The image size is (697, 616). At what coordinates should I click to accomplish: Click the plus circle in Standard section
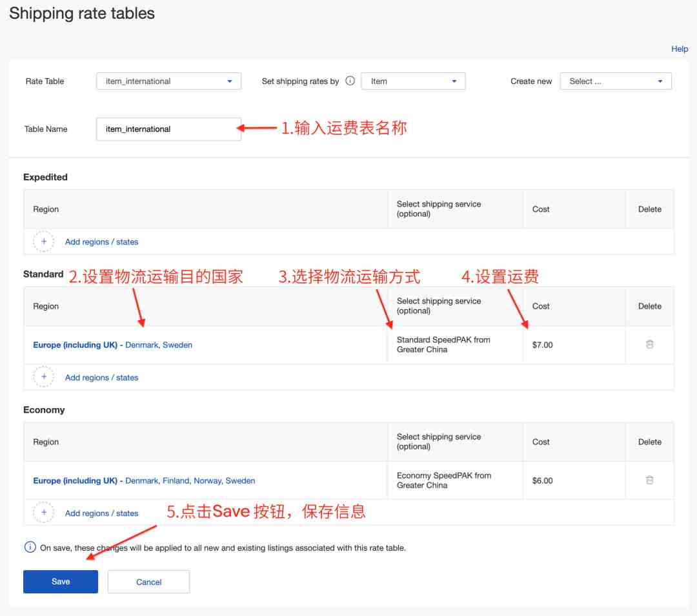point(44,376)
